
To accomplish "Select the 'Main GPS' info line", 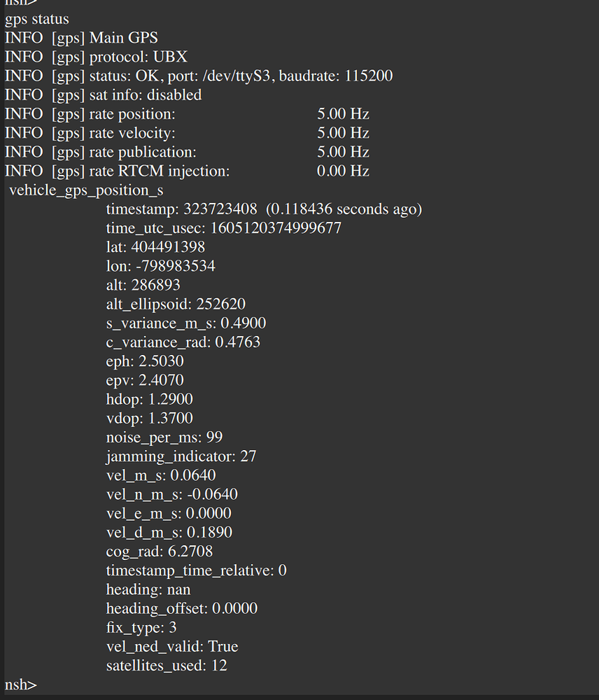I will click(81, 38).
